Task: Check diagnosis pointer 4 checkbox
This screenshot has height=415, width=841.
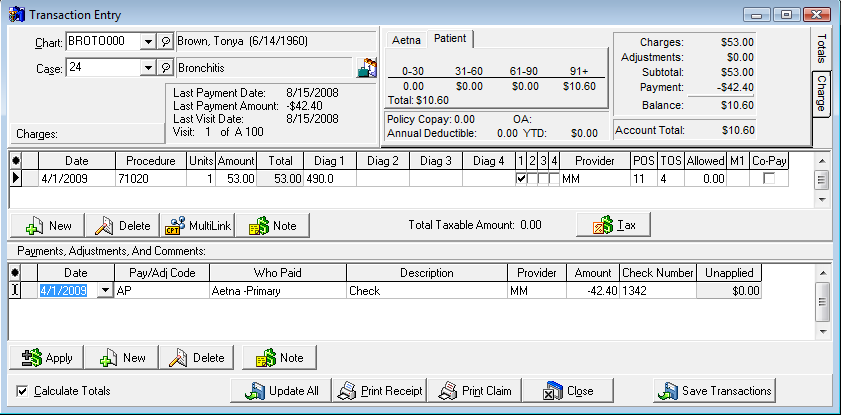Action: (554, 179)
